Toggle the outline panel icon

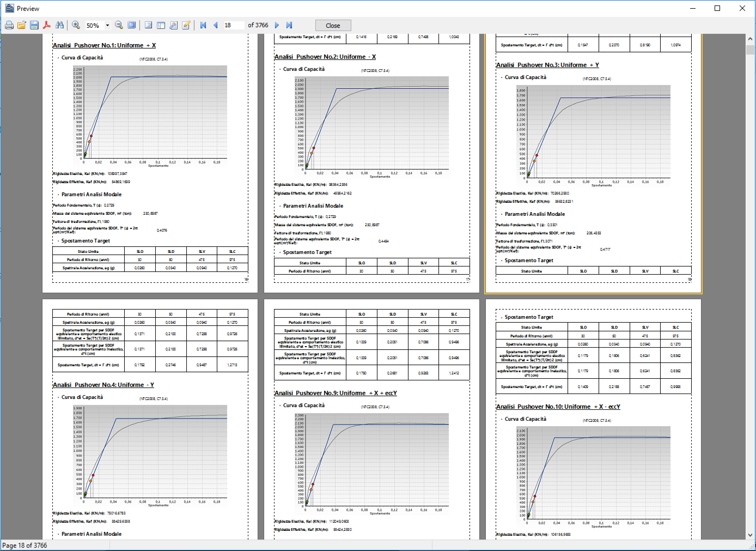click(x=149, y=25)
